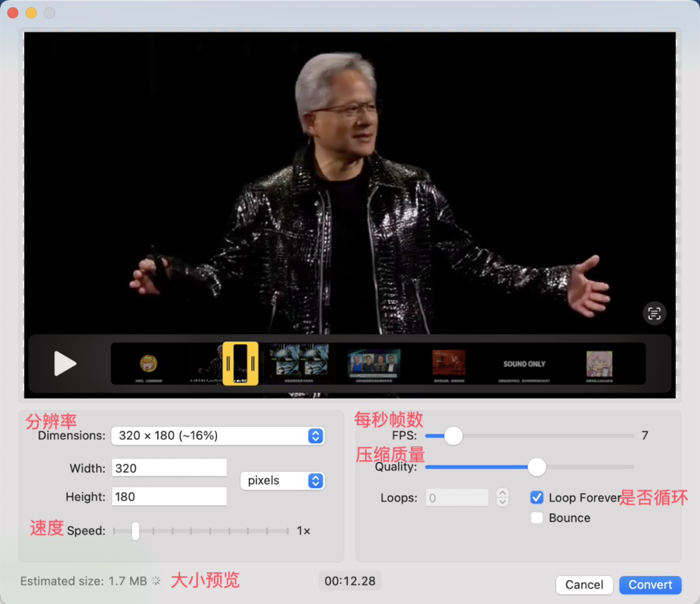Minimize the window with the yellow button
Screen dimensions: 700x604
coord(31,13)
